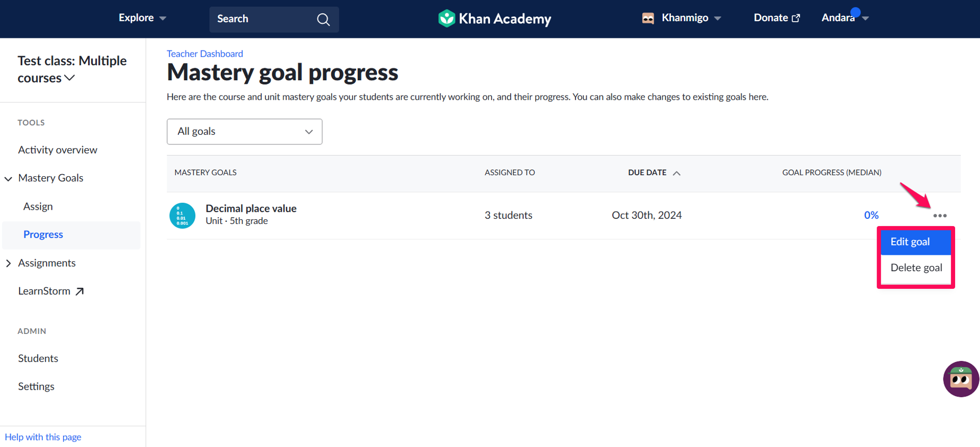The image size is (980, 447).
Task: Switch the Test class: Multiple courses selector
Action: (72, 70)
